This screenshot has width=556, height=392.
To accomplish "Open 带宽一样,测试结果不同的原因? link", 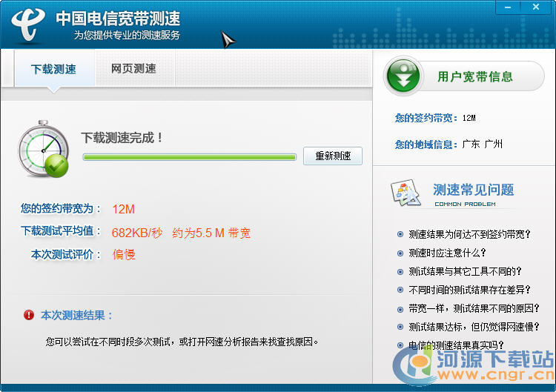I will (474, 308).
